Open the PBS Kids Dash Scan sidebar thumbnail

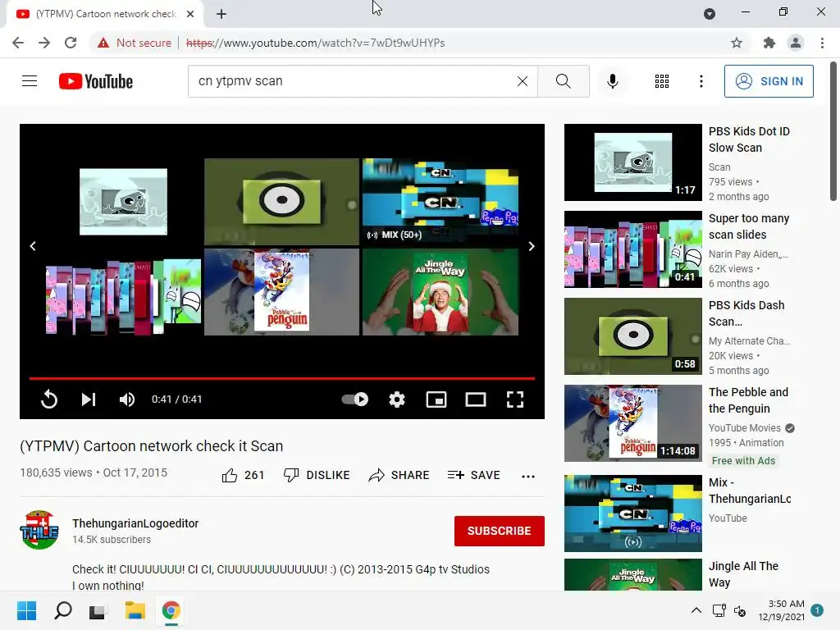(x=632, y=336)
